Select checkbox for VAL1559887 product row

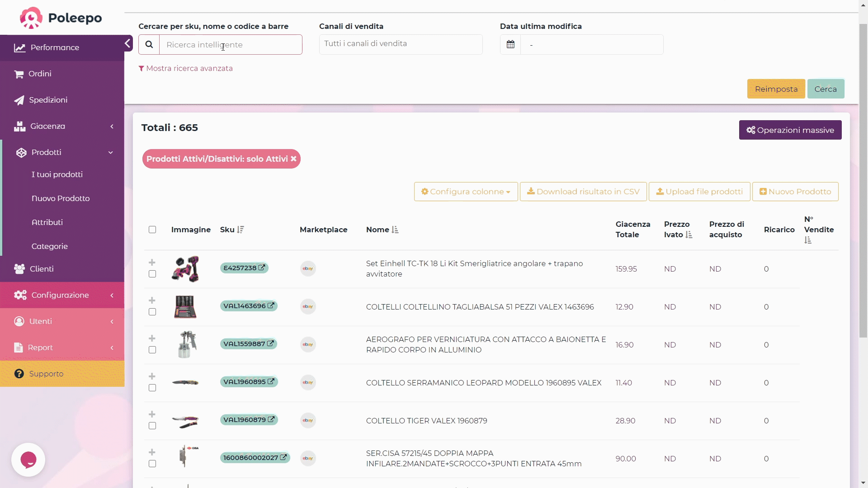click(x=152, y=350)
